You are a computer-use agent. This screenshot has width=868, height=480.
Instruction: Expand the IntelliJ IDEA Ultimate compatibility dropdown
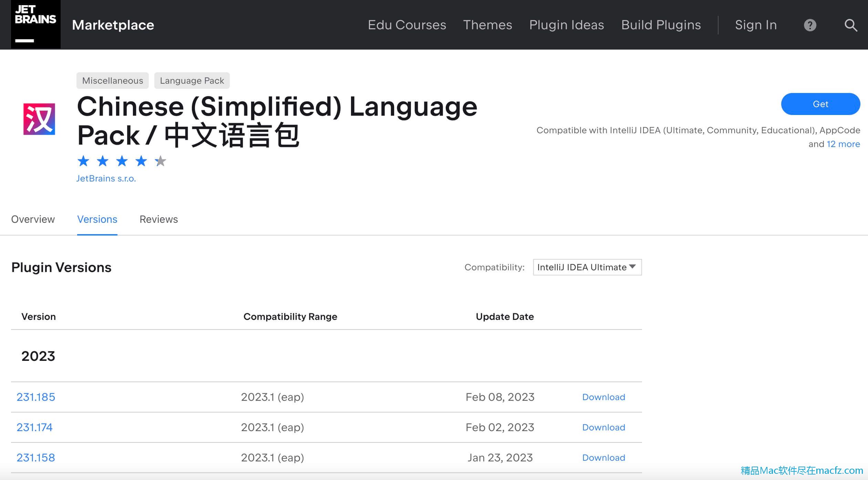(x=587, y=267)
